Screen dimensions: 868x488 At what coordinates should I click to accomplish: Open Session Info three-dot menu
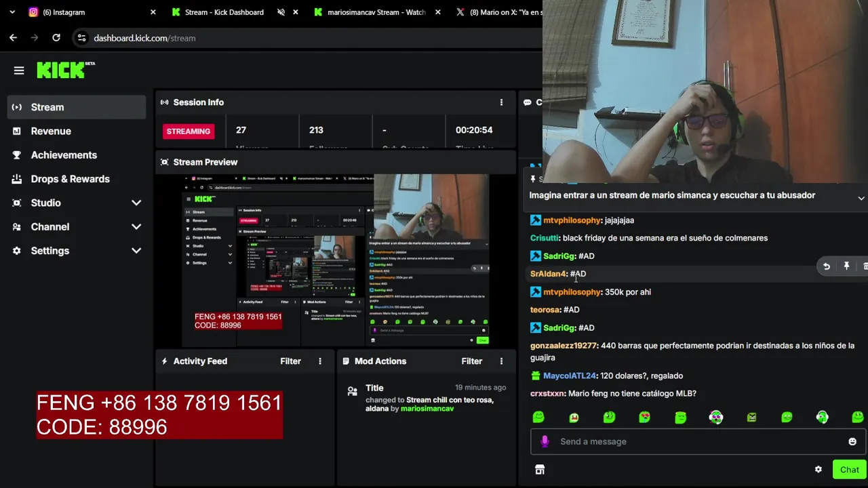[x=501, y=102]
